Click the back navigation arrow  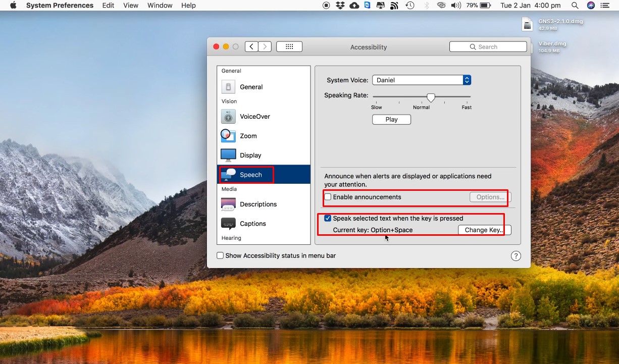point(251,46)
